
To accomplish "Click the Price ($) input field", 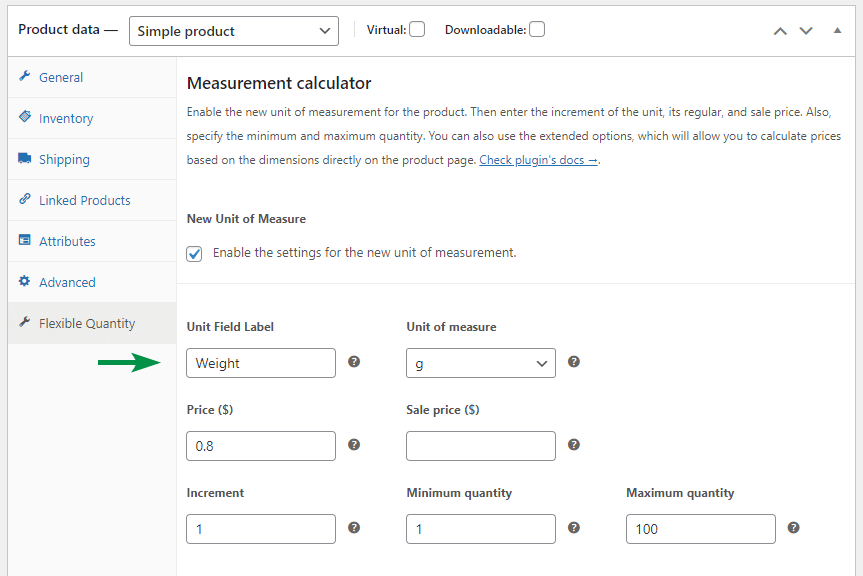I will click(261, 446).
